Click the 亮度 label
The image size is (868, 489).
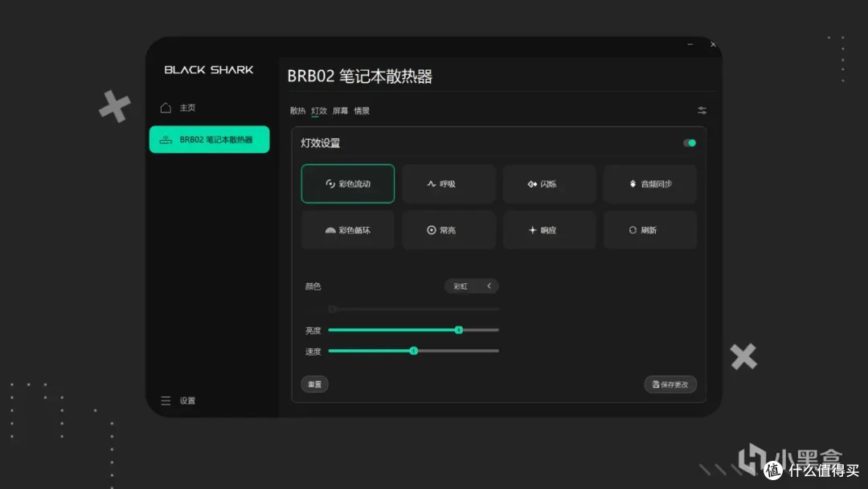tap(313, 331)
